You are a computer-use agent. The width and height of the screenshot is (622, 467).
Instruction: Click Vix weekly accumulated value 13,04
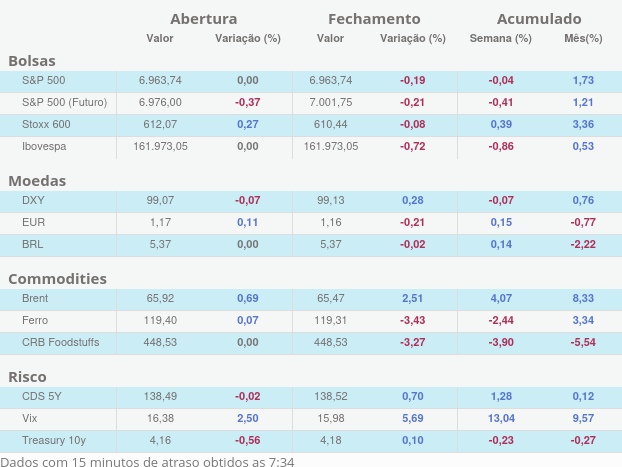(501, 418)
